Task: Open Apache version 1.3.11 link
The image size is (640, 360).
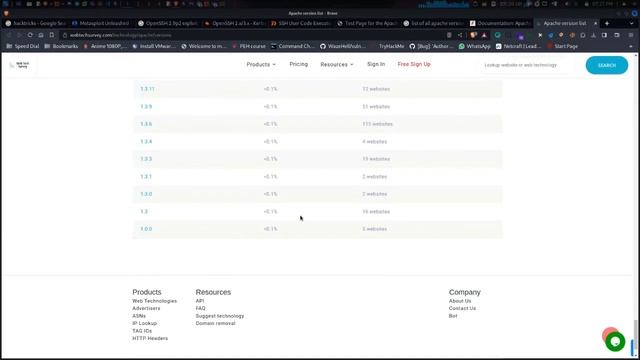Action: pos(147,89)
